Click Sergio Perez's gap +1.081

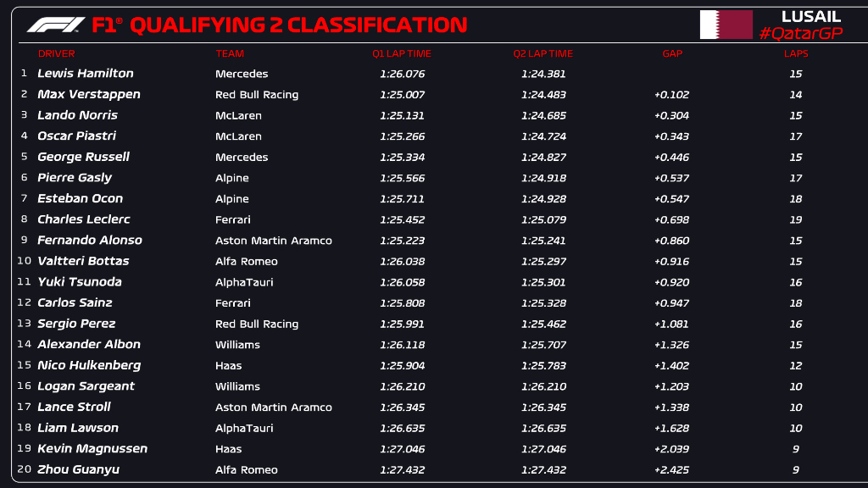click(671, 324)
